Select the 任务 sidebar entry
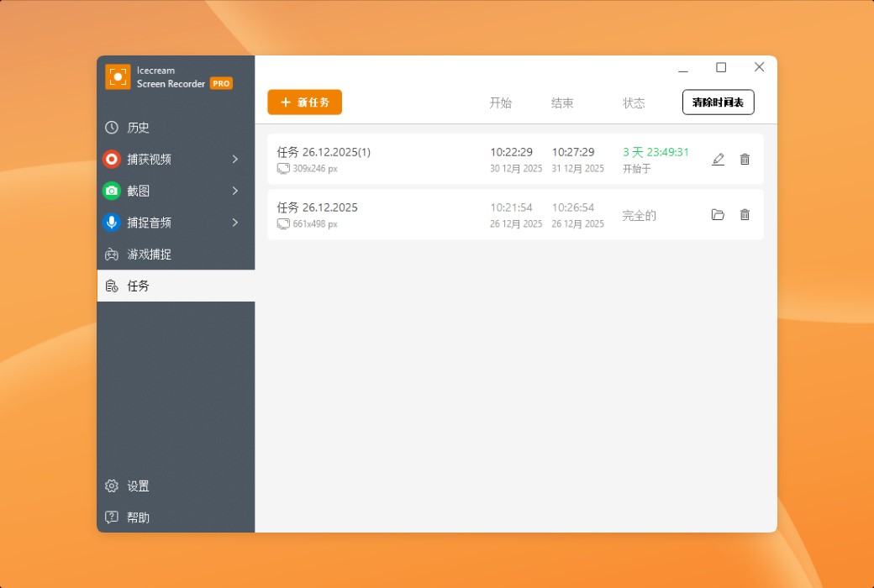The height and width of the screenshot is (588, 874). [x=137, y=286]
